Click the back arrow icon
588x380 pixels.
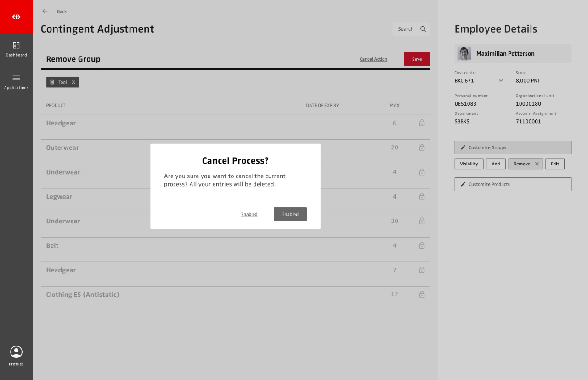coord(45,11)
